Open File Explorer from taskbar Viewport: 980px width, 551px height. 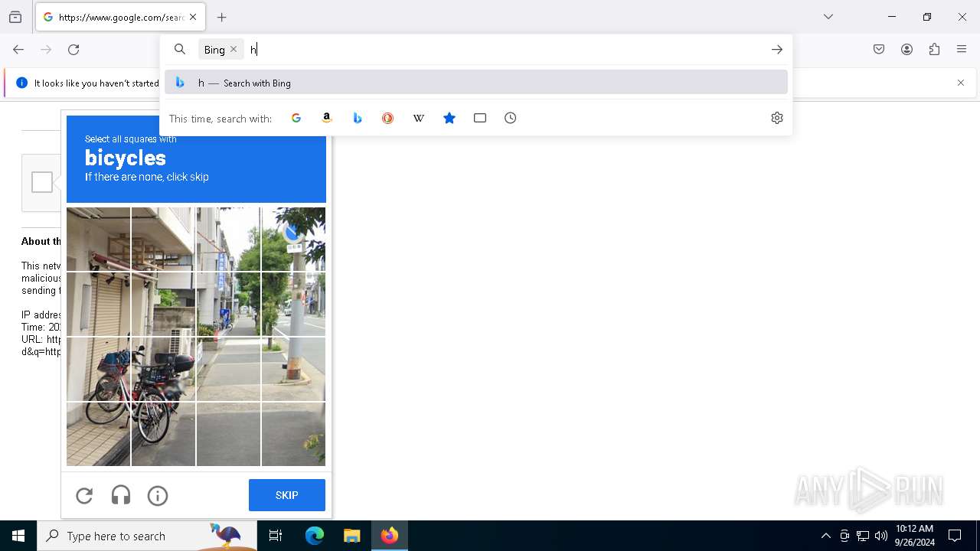(x=352, y=536)
